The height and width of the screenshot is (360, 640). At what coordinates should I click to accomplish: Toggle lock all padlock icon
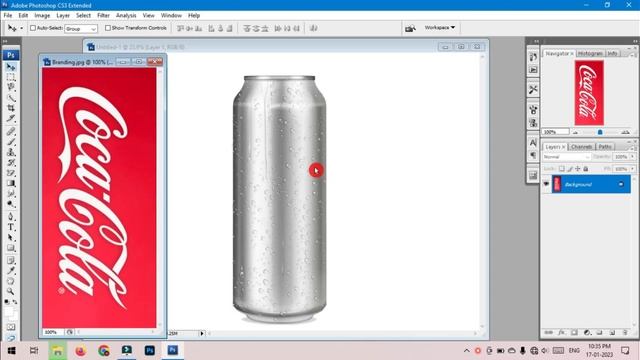point(586,169)
